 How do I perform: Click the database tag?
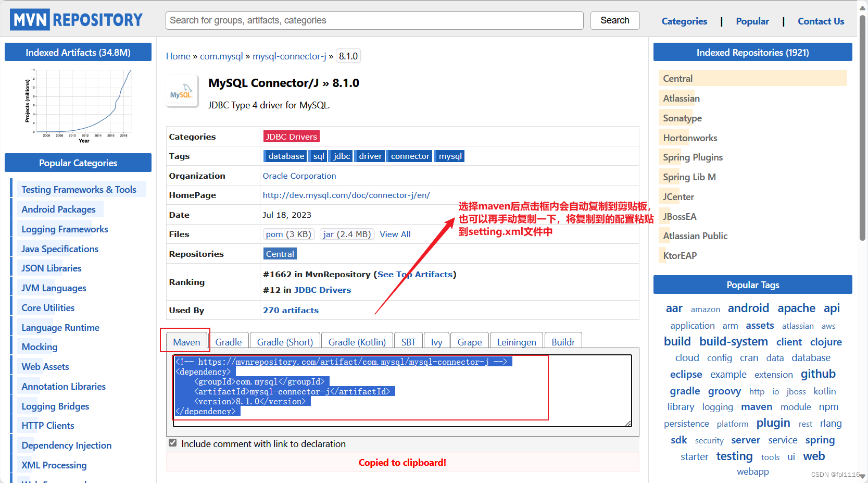click(x=286, y=156)
